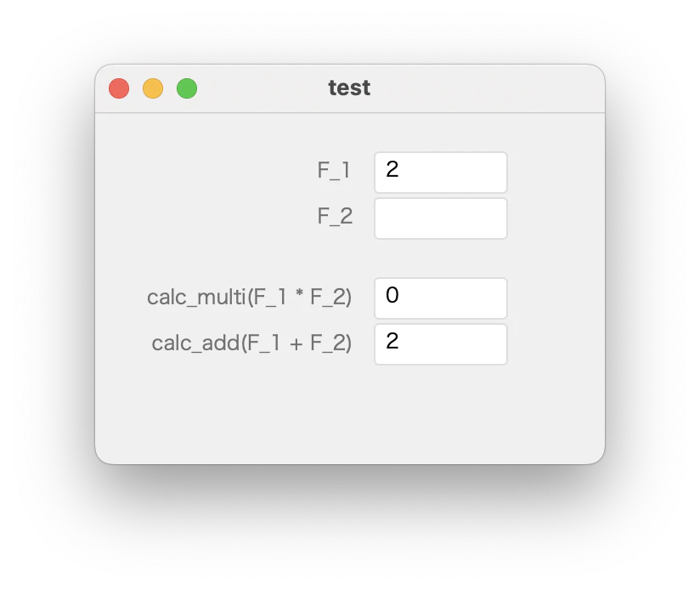Click the calc_multi(F_1 * F_2) label
Viewport: 700px width, 590px height.
click(249, 297)
